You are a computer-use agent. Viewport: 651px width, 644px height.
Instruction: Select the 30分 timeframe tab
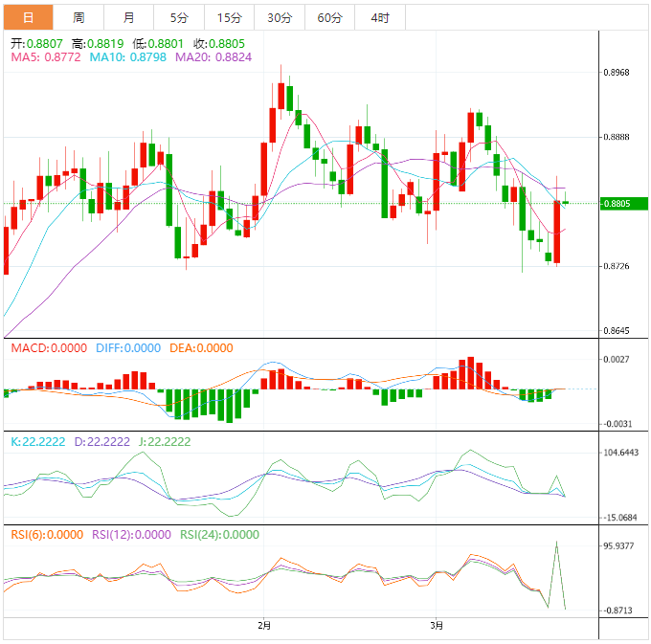[x=279, y=18]
